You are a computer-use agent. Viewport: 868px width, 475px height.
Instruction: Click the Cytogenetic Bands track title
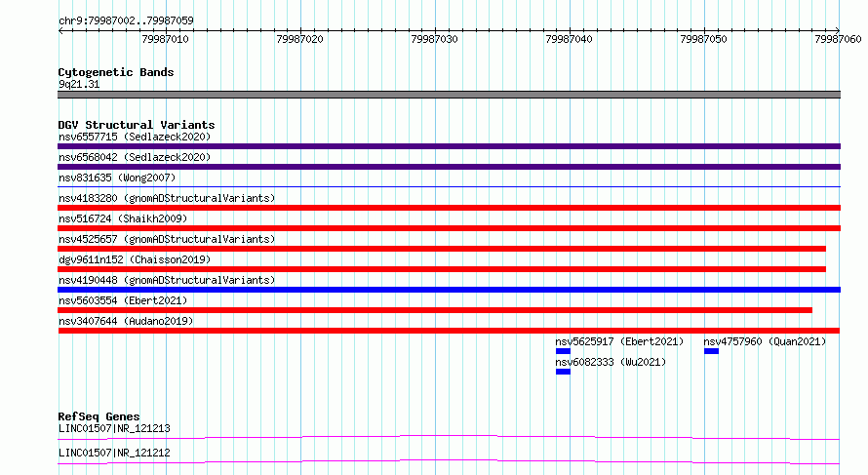tap(116, 72)
